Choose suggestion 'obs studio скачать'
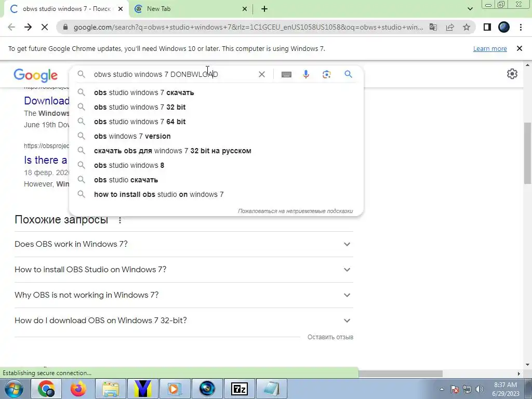Screen dimensions: 532x399 point(216,180)
